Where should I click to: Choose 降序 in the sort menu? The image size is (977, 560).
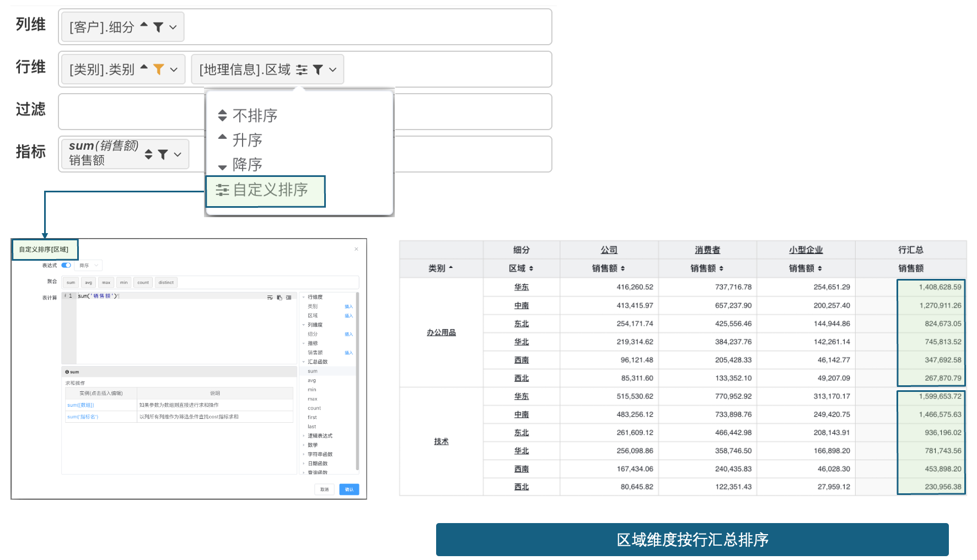point(240,164)
